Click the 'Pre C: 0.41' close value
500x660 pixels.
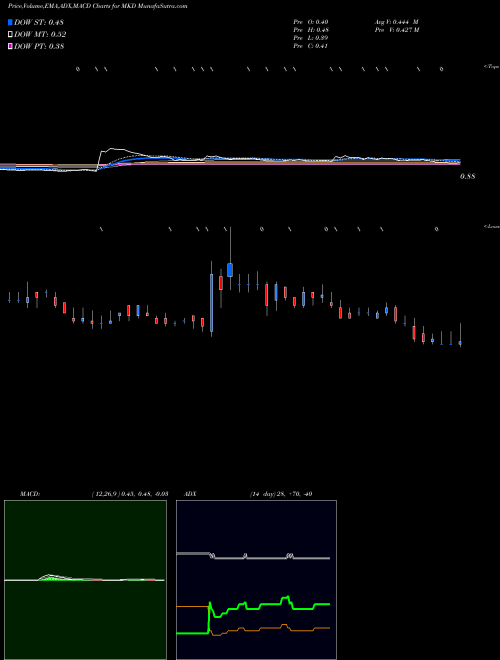(310, 46)
